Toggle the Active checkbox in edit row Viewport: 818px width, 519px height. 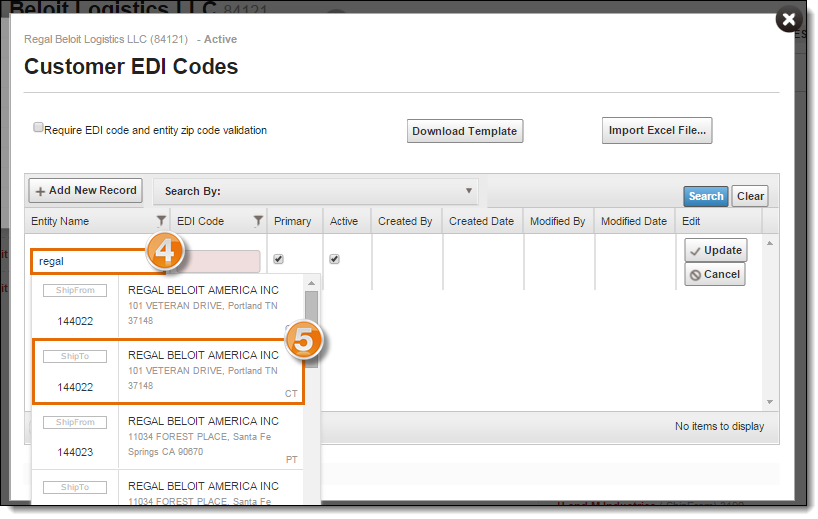point(334,259)
